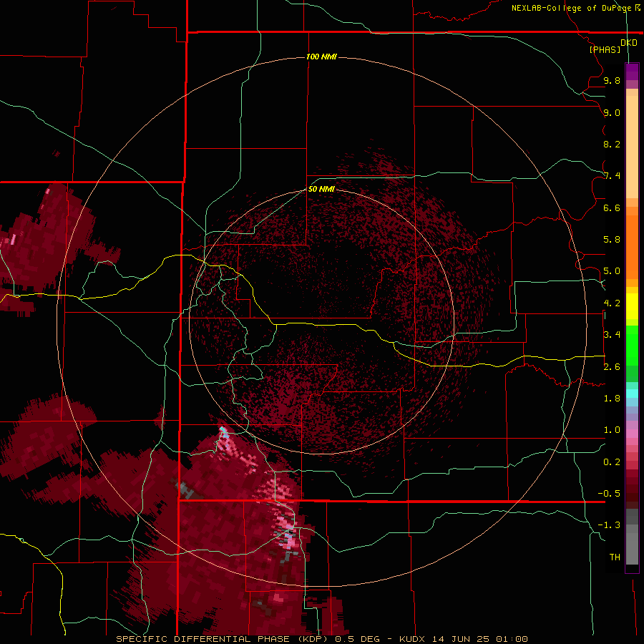Image resolution: width=644 pixels, height=644 pixels.
Task: Click the -0.5 legend value
Action: pyautogui.click(x=609, y=494)
